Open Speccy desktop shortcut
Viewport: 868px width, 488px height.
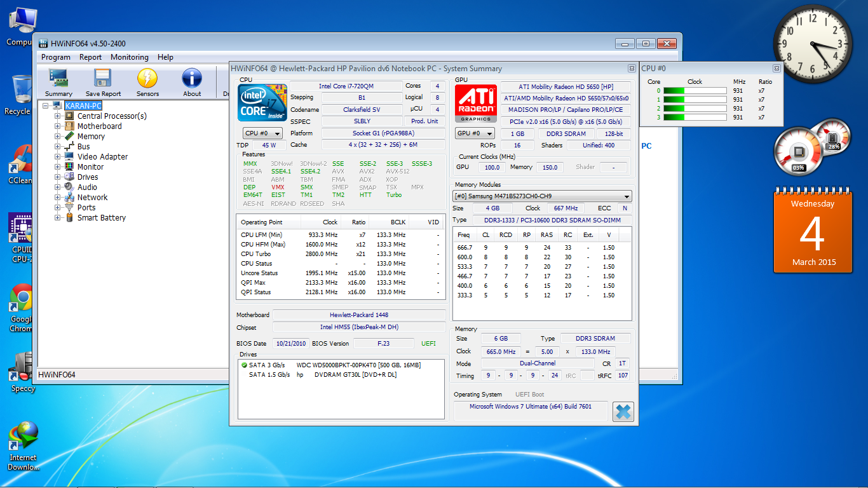point(23,372)
